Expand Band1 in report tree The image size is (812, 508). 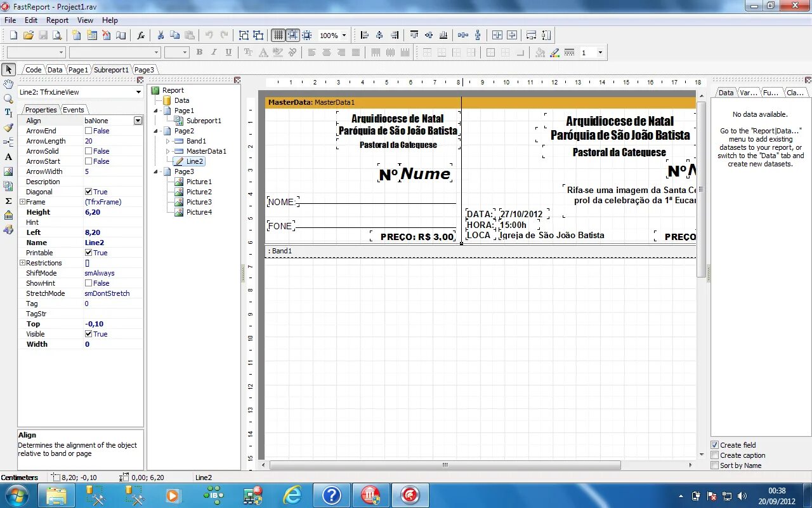[x=168, y=141]
